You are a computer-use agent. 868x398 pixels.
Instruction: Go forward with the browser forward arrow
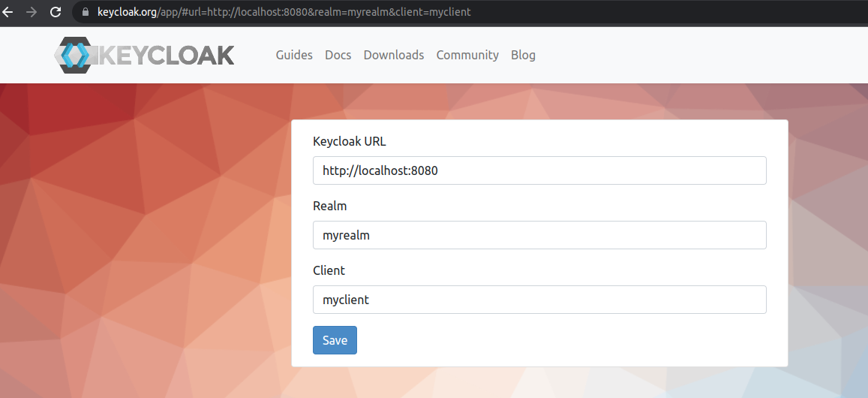[x=32, y=12]
